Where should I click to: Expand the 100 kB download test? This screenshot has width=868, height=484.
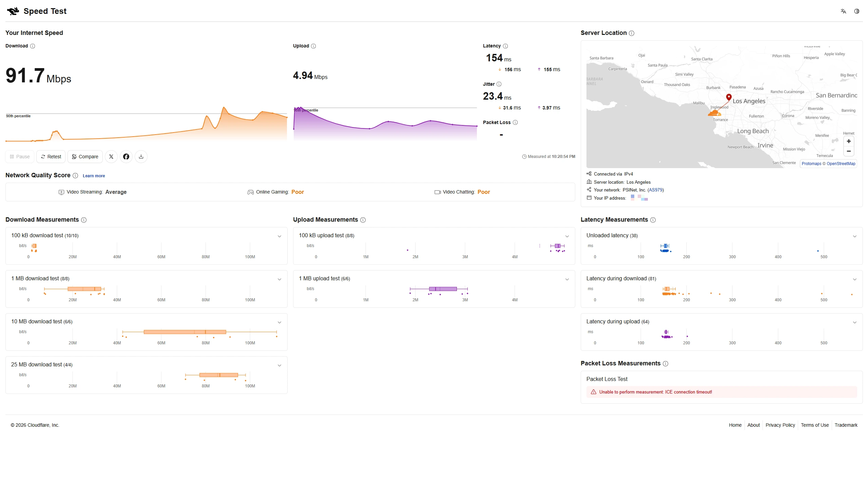point(279,236)
